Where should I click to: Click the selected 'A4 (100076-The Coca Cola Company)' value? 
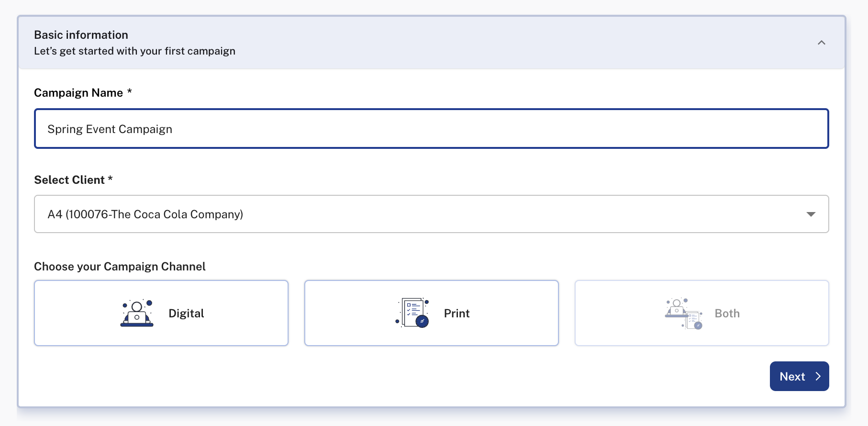tap(145, 214)
